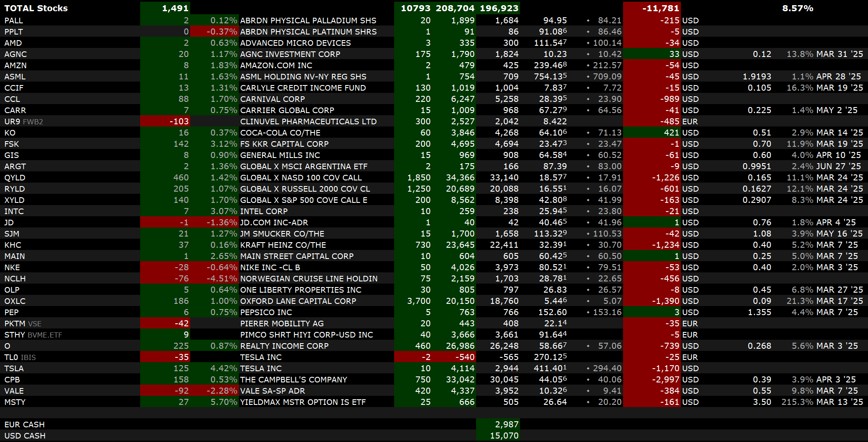Click total P&L value -11,781
Viewport: 868px width, 442px height.
coord(661,8)
